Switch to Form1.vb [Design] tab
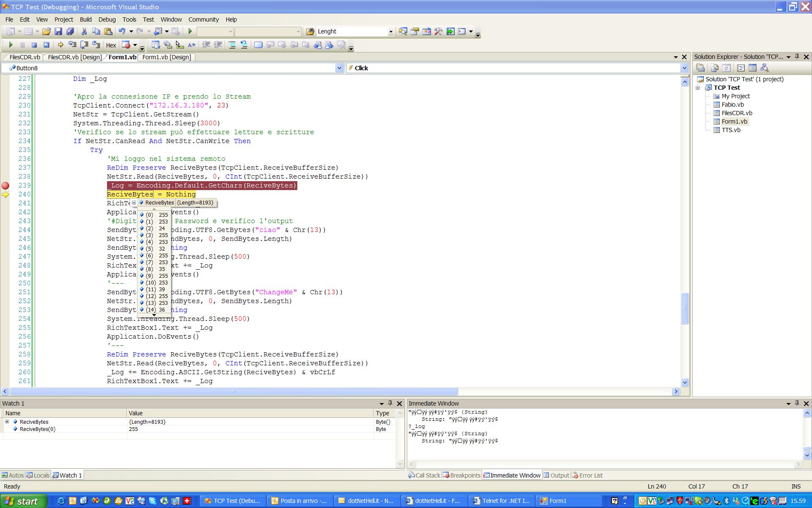The image size is (812, 508). point(167,57)
